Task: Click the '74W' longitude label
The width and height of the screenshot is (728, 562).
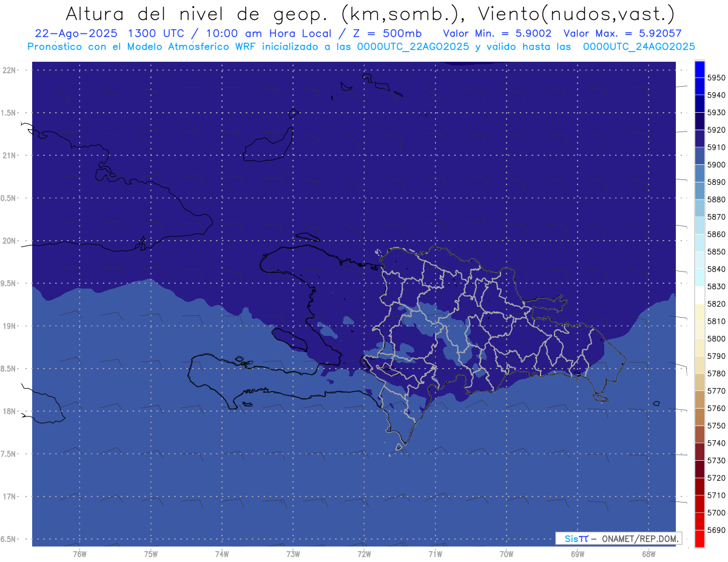Action: (x=222, y=554)
